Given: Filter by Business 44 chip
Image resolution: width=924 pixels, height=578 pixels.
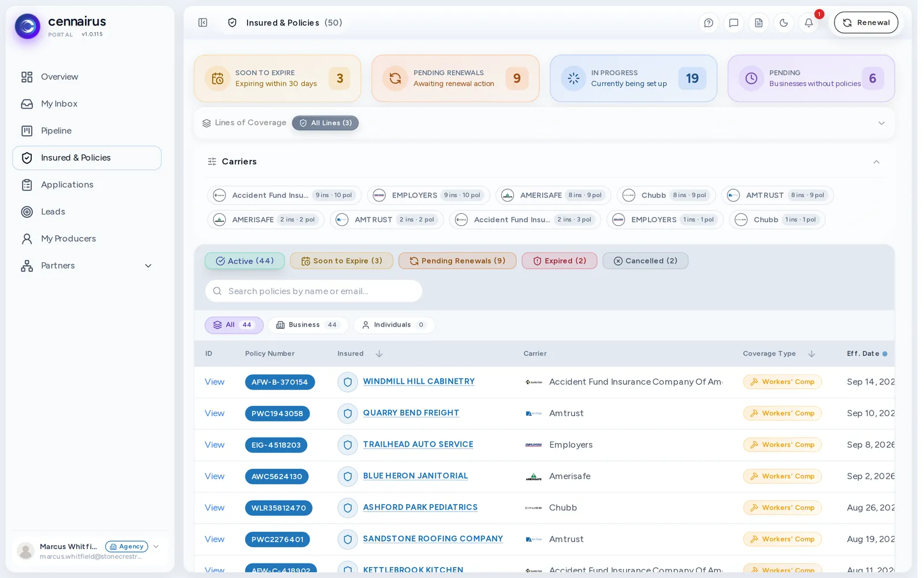Looking at the screenshot, I should [308, 325].
